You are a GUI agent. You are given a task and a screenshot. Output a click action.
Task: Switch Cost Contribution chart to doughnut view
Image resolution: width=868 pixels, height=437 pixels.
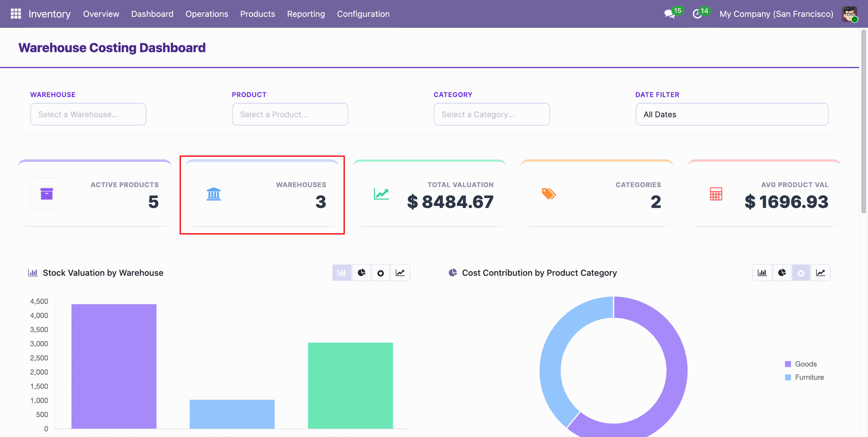[x=801, y=273]
